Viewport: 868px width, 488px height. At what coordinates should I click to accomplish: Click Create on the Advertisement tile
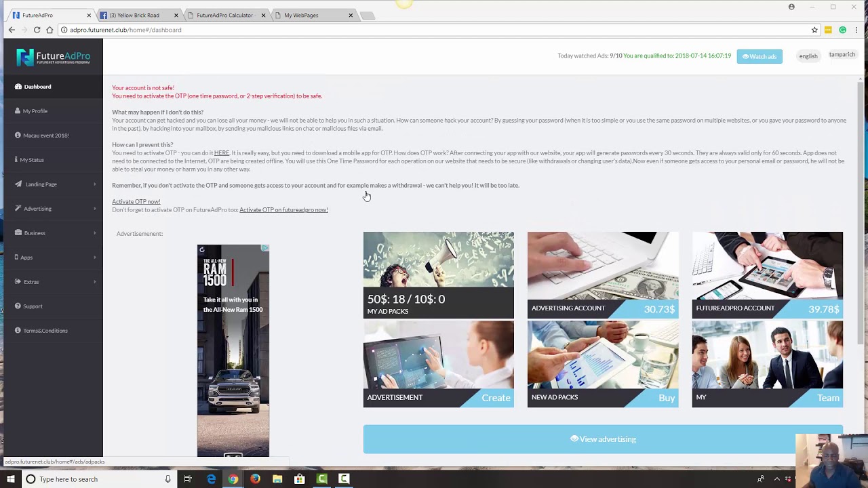click(x=496, y=398)
